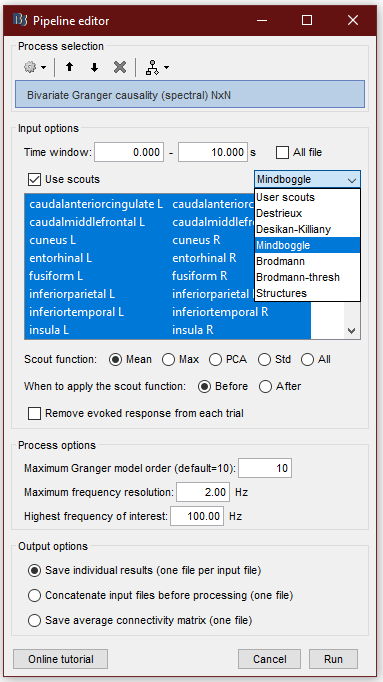Image resolution: width=383 pixels, height=682 pixels.
Task: Open the gear process selection menu
Action: pyautogui.click(x=35, y=67)
